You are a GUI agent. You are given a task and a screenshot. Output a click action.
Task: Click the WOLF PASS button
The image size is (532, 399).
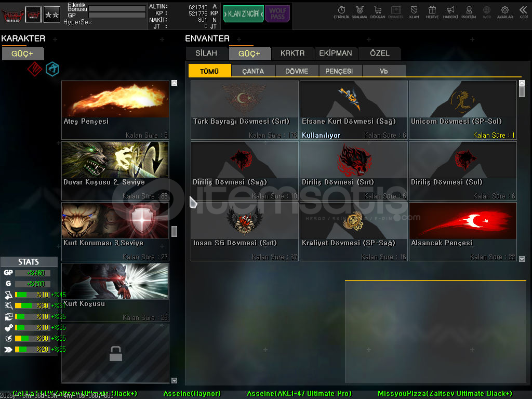pyautogui.click(x=277, y=14)
